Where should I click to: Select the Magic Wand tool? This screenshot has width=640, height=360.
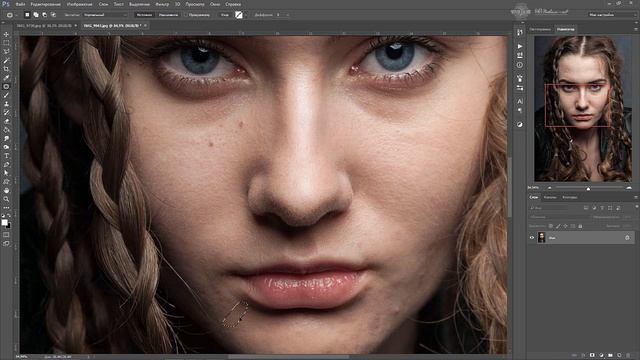(6, 60)
